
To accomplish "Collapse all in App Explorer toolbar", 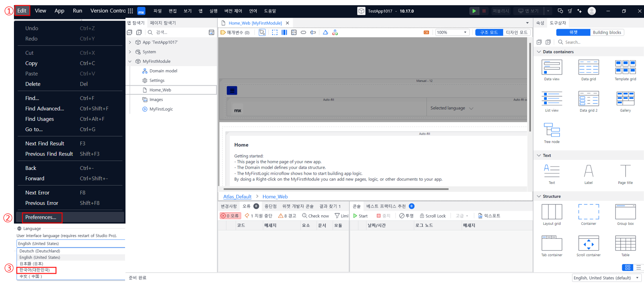I will pyautogui.click(x=129, y=32).
